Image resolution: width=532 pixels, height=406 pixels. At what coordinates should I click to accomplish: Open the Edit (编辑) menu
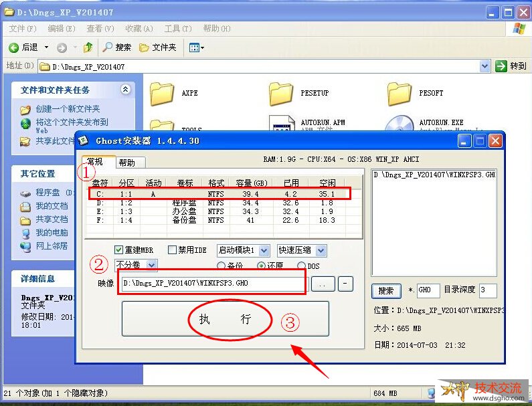pos(61,29)
